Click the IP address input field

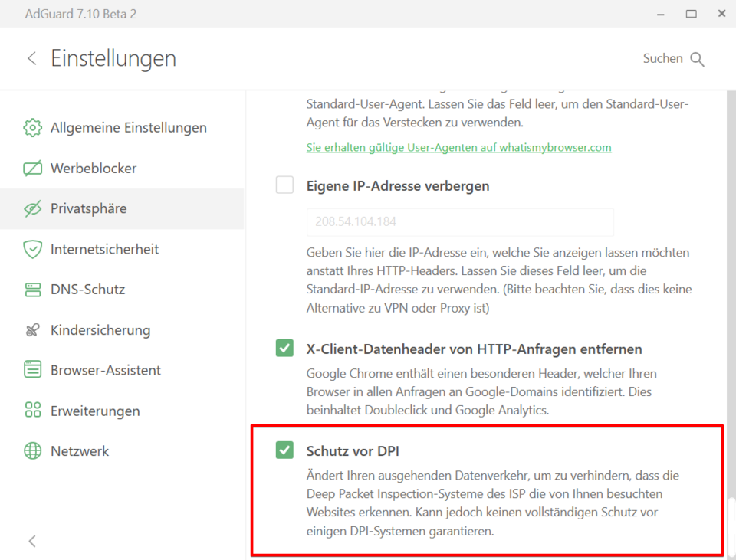(460, 222)
